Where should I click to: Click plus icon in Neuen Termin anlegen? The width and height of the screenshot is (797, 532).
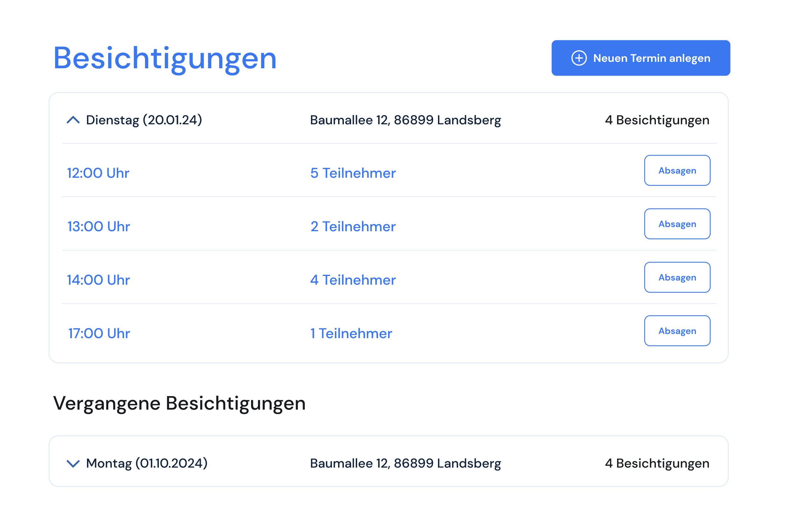[579, 58]
